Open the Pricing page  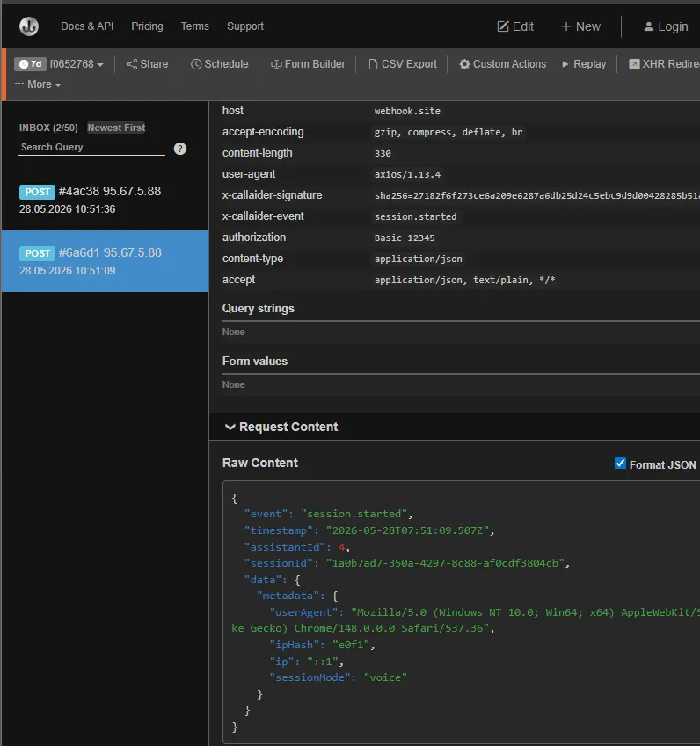pos(147,26)
